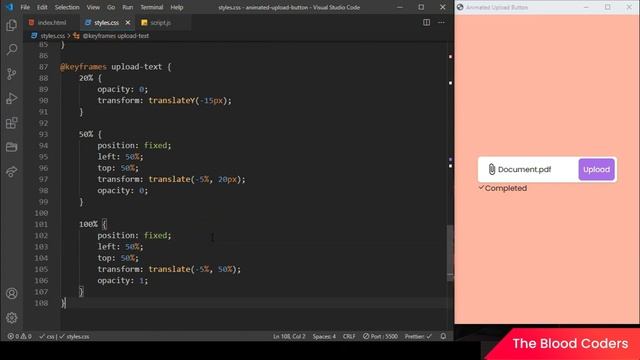This screenshot has height=360, width=640.
Task: Open the Live Share icon in activity bar
Action: click(11, 171)
